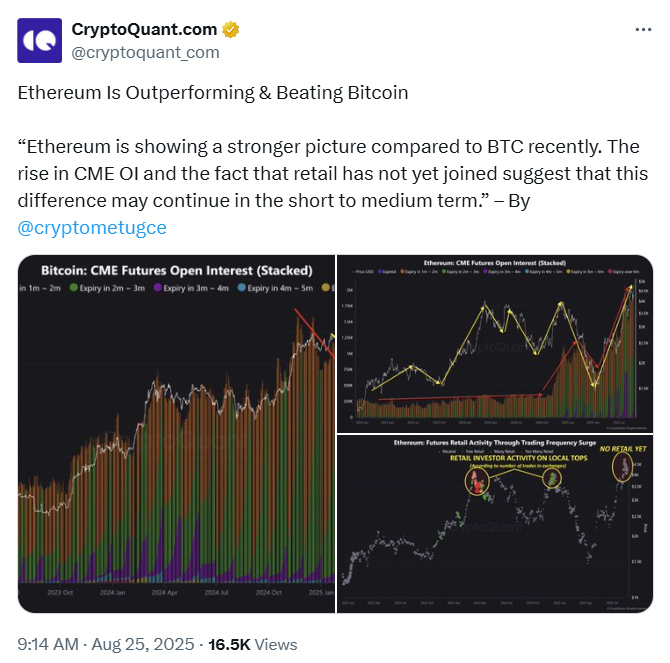Click blue Expiry in 4m ~ 5m legend dot
The width and height of the screenshot is (670, 663).
(x=241, y=288)
